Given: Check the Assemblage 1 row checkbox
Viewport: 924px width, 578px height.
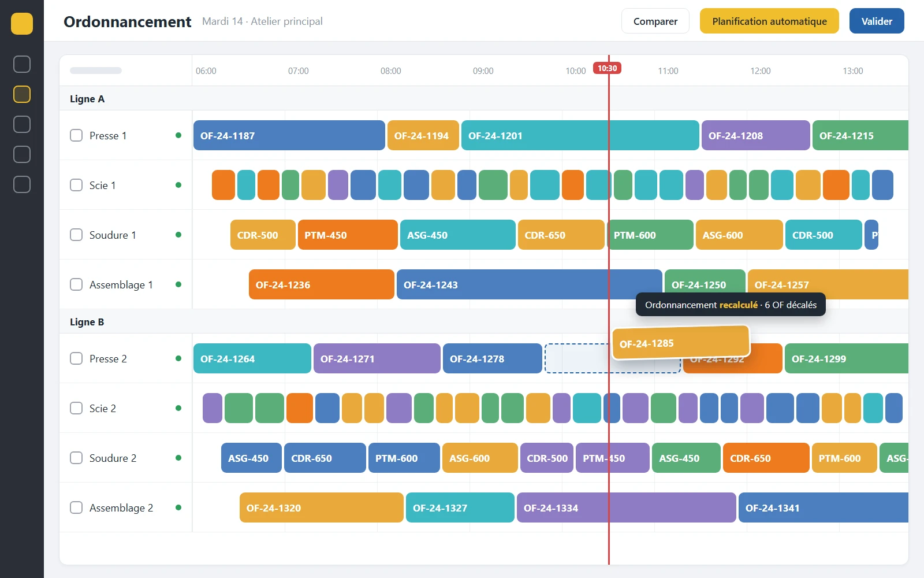Looking at the screenshot, I should coord(76,284).
